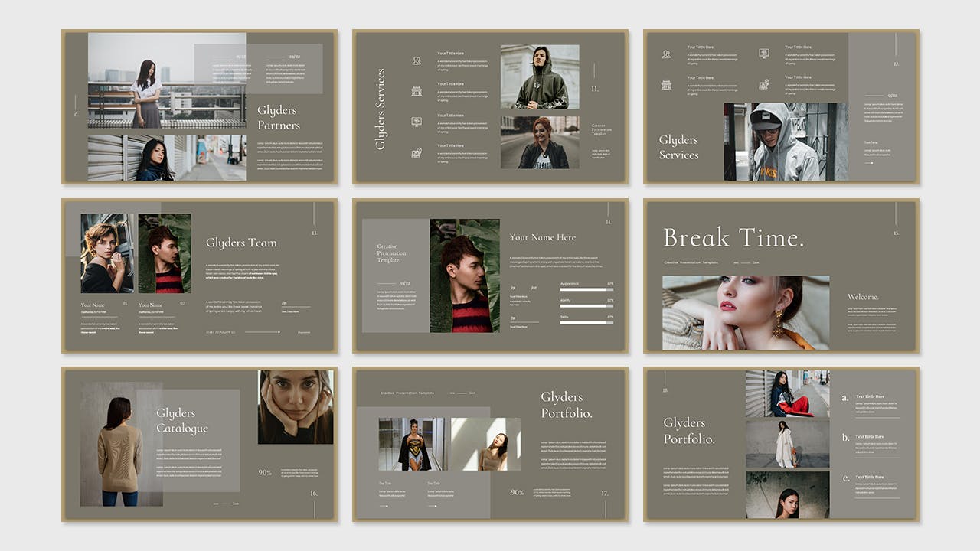Click the Skills progress bar
980x551 pixels.
(586, 323)
